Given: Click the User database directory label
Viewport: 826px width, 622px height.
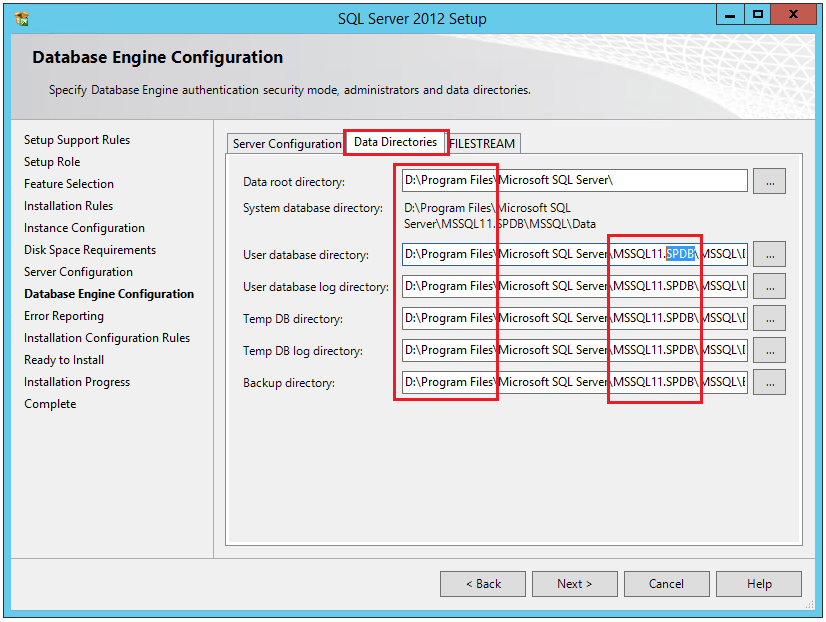Looking at the screenshot, I should pos(306,255).
